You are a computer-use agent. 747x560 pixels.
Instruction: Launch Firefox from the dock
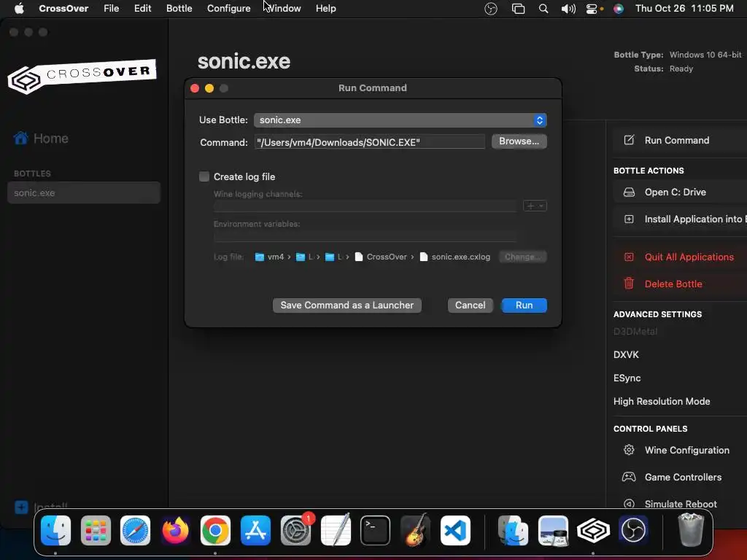pyautogui.click(x=175, y=530)
